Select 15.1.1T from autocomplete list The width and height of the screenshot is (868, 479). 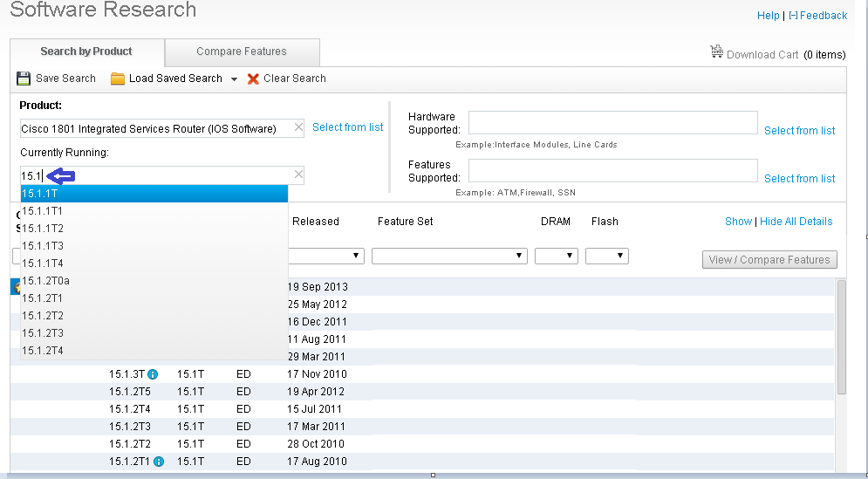point(154,194)
